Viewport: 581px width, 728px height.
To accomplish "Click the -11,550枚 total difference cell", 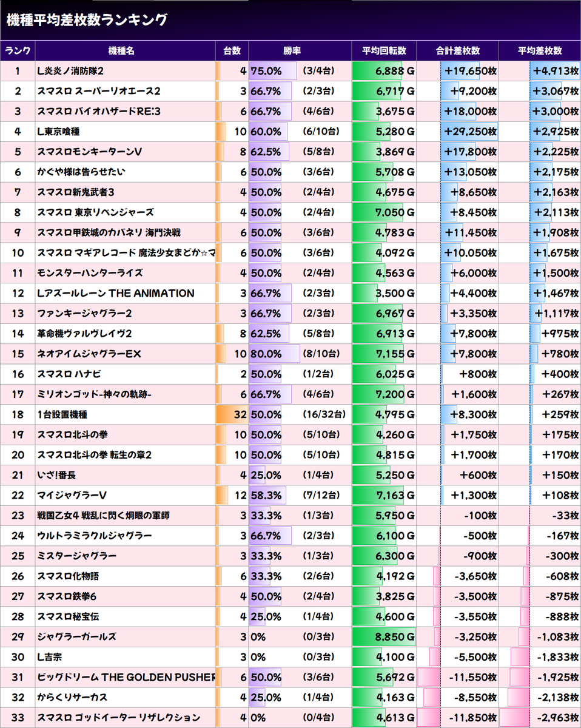I will tap(457, 678).
